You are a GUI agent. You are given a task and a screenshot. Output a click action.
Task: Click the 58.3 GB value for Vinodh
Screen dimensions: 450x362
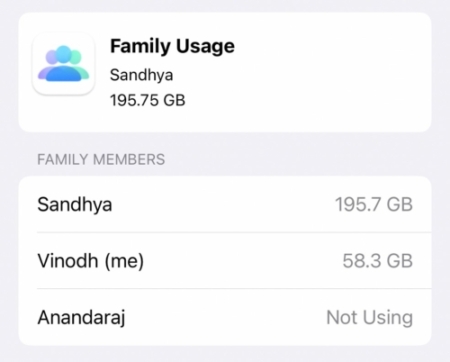378,261
